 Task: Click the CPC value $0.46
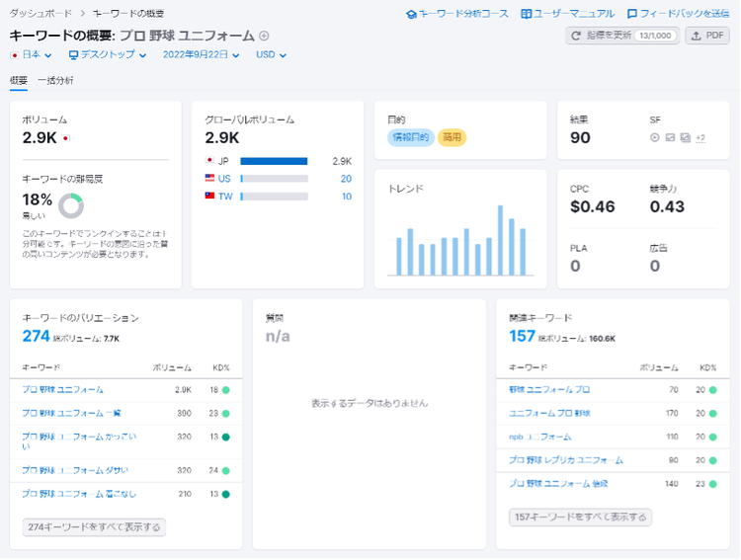[592, 206]
